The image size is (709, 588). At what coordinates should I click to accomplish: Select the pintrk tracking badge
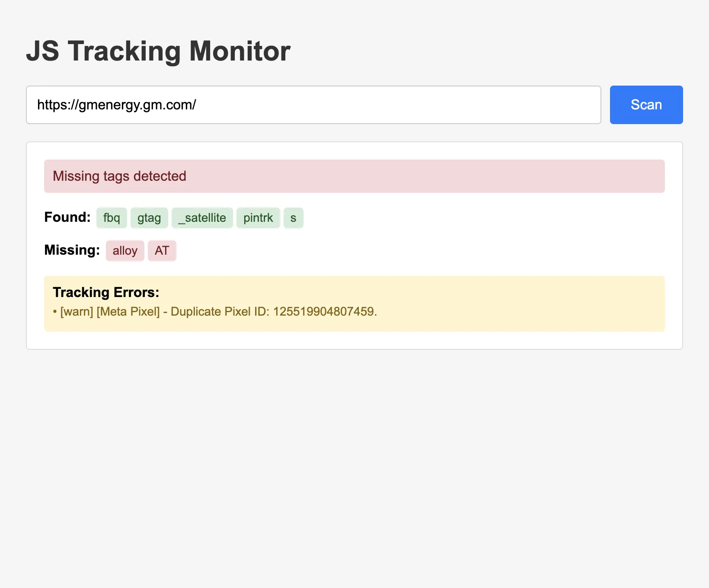tap(258, 218)
